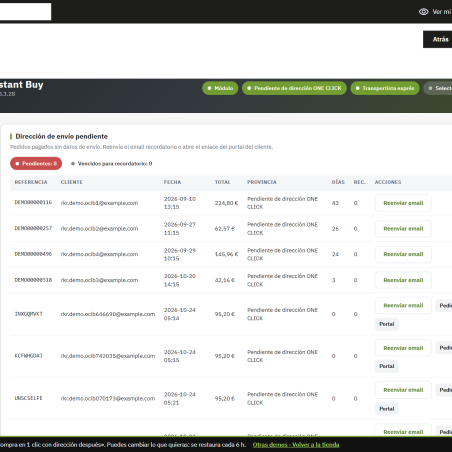This screenshot has height=452, width=452.
Task: Sort by the REFERENCIA column header
Action: coord(31,182)
